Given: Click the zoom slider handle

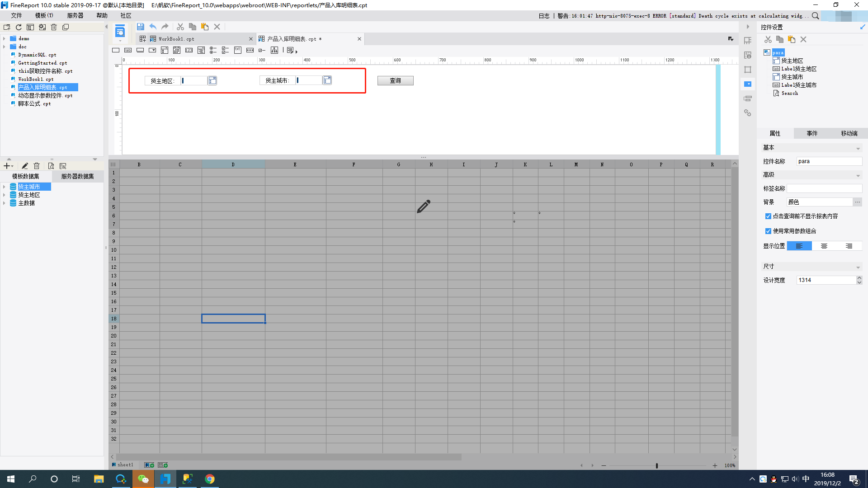Looking at the screenshot, I should pos(656,465).
